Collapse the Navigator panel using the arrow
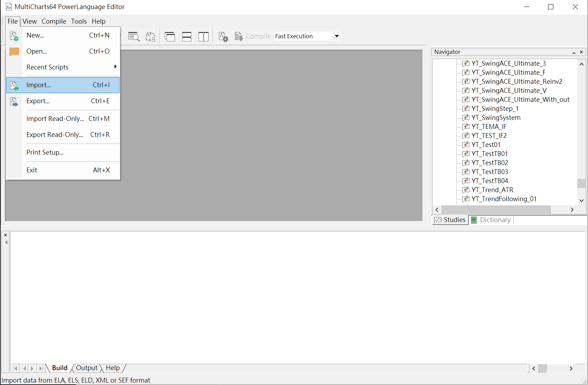This screenshot has height=385, width=588. 574,52
